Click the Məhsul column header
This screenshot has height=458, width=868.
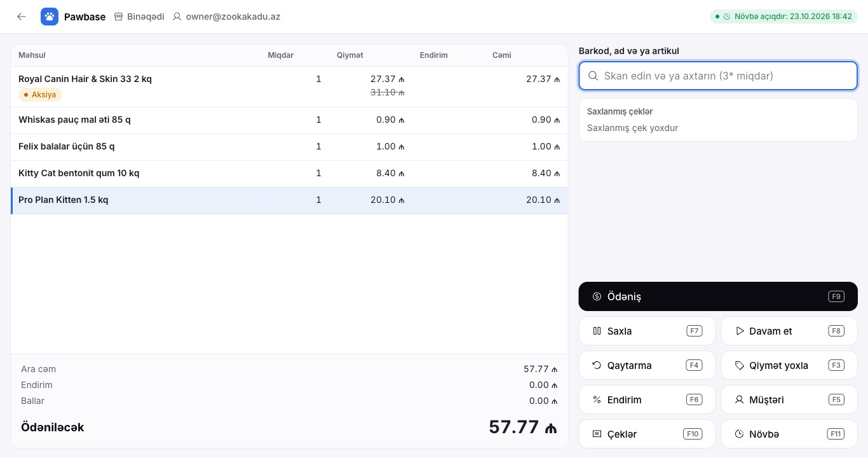tap(32, 55)
